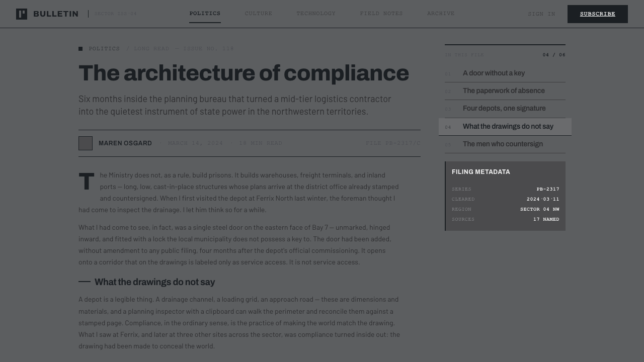Open chapter Four depots, one signature
The height and width of the screenshot is (362, 644).
[505, 109]
